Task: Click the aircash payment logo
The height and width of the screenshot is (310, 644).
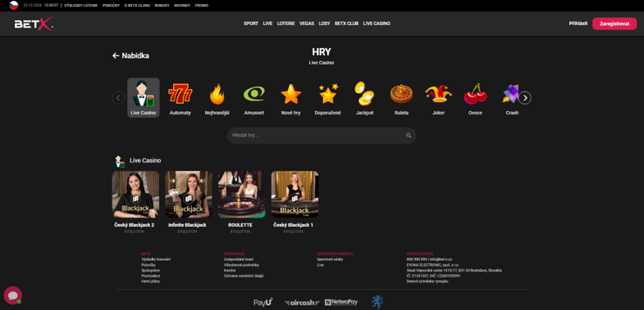Action: [302, 303]
